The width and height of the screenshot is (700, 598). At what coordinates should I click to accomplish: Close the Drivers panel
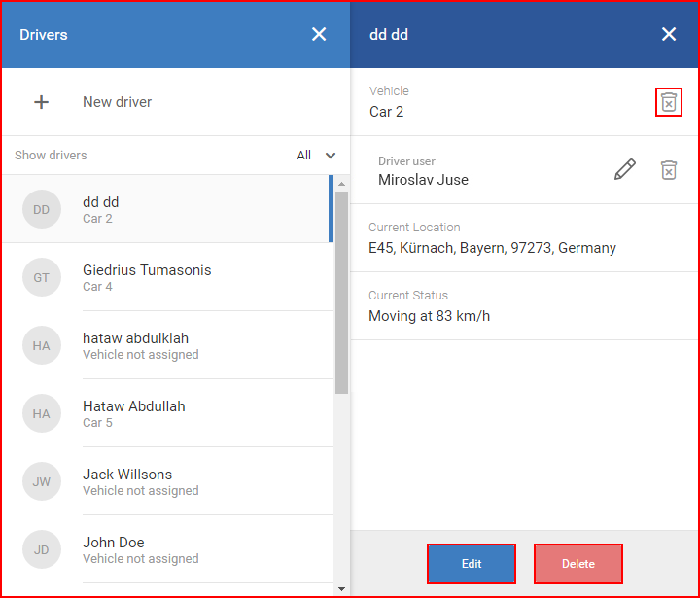tap(319, 34)
